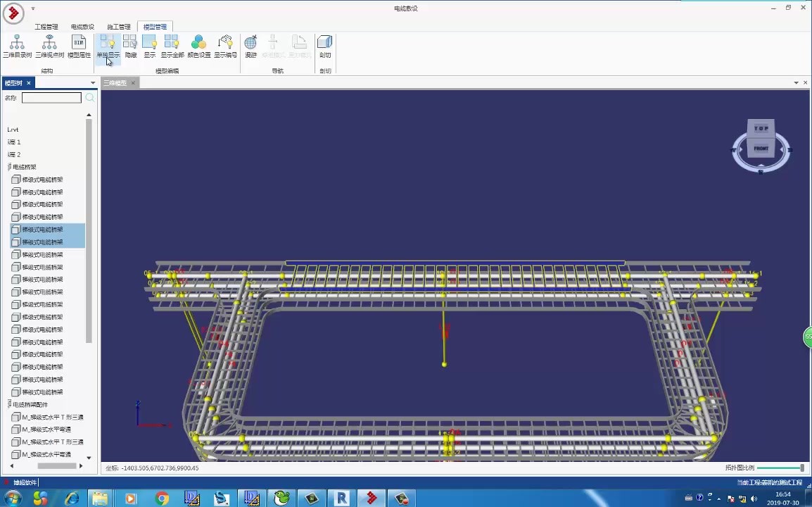Click the model tree name search field
812x507 pixels.
(51, 97)
